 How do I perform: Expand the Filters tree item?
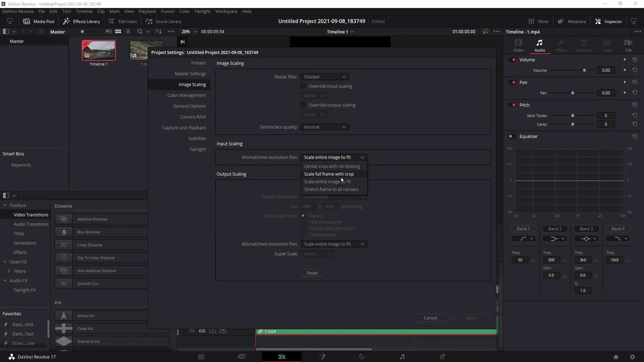9,271
